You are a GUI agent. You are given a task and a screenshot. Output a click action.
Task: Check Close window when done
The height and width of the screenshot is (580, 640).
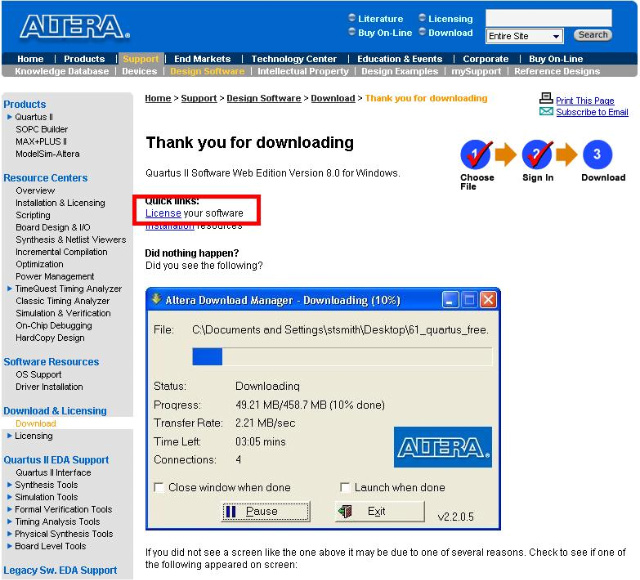click(x=159, y=487)
